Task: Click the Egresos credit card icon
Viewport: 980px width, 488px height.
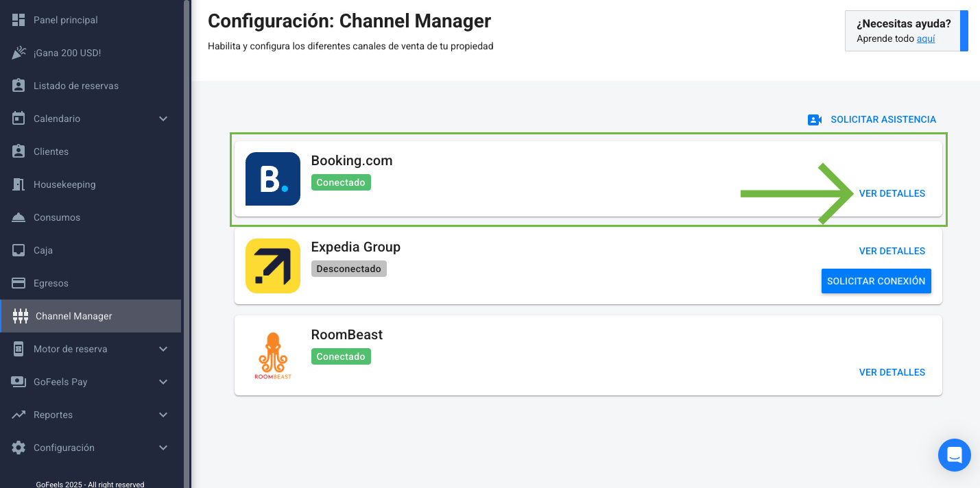Action: point(19,283)
